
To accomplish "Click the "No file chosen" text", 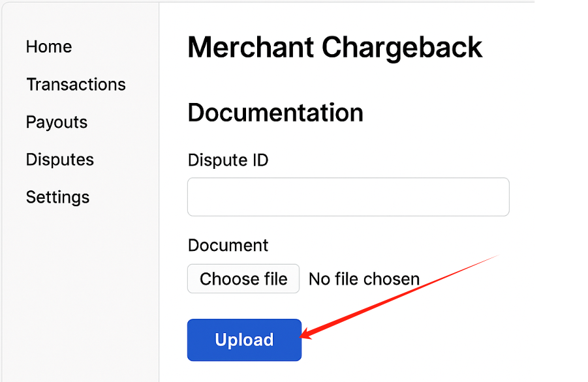I will (x=364, y=279).
